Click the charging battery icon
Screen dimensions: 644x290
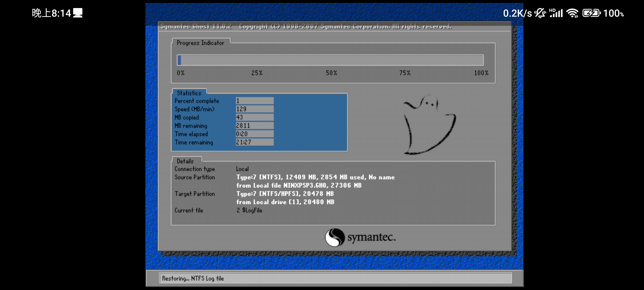pos(592,13)
